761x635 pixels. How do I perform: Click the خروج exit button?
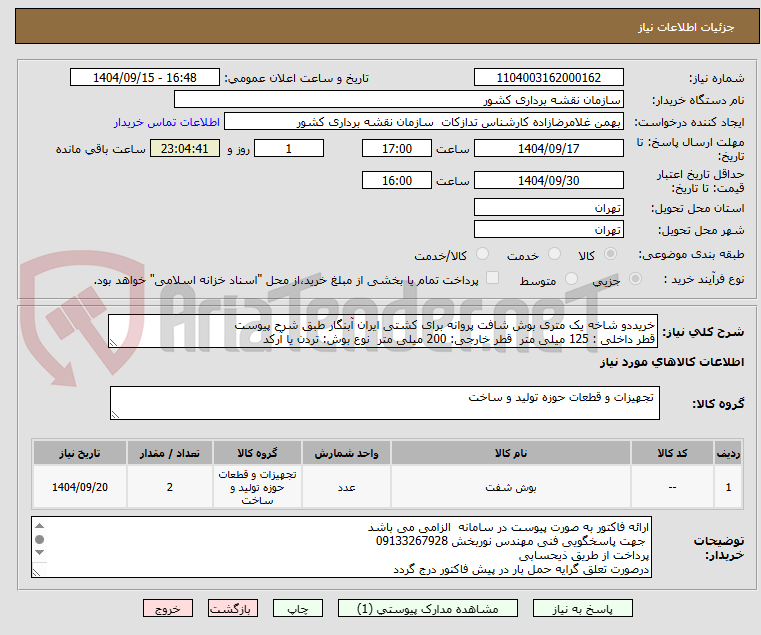pyautogui.click(x=168, y=608)
